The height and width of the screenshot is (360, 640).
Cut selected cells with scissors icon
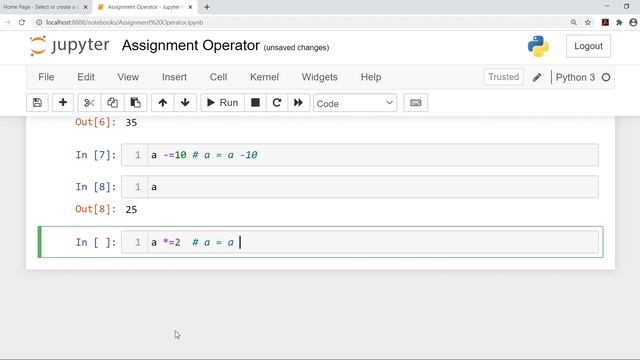coord(89,102)
